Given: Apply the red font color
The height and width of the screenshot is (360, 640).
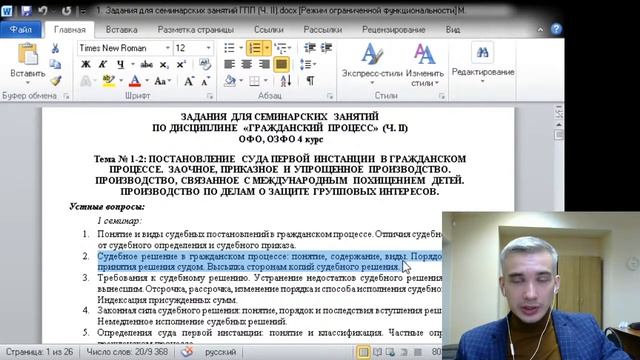Looking at the screenshot, I should [135, 81].
